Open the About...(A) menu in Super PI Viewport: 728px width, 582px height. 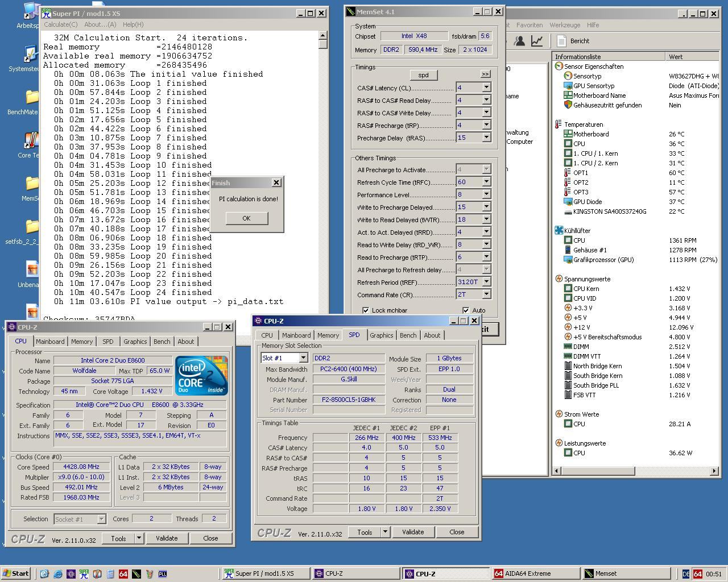pos(100,24)
